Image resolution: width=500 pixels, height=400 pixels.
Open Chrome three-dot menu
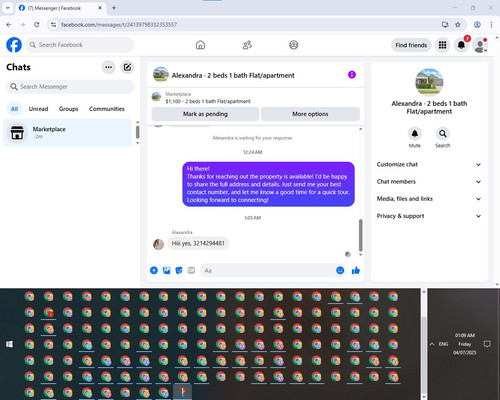[x=491, y=25]
